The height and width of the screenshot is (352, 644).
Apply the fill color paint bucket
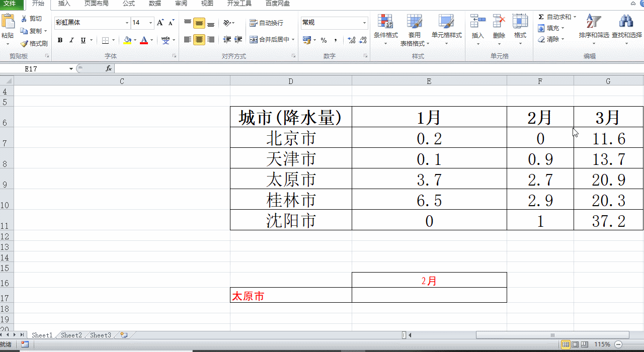point(127,40)
